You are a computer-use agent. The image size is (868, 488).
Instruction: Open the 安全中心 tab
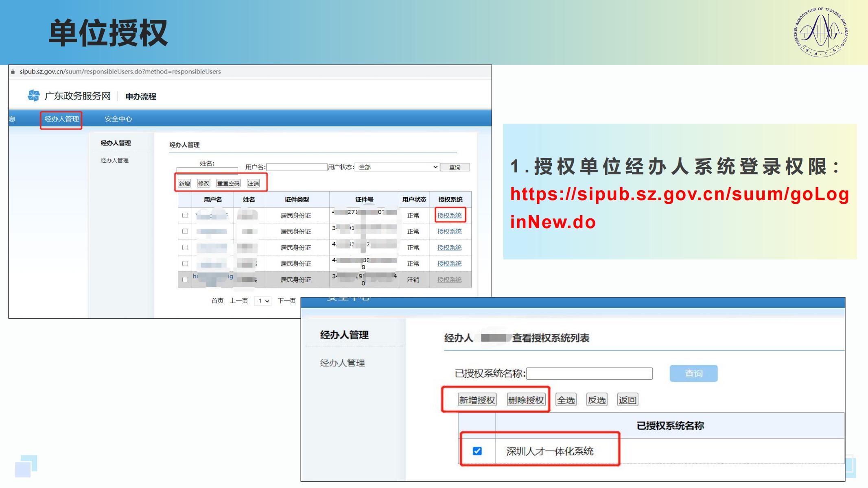(x=118, y=119)
